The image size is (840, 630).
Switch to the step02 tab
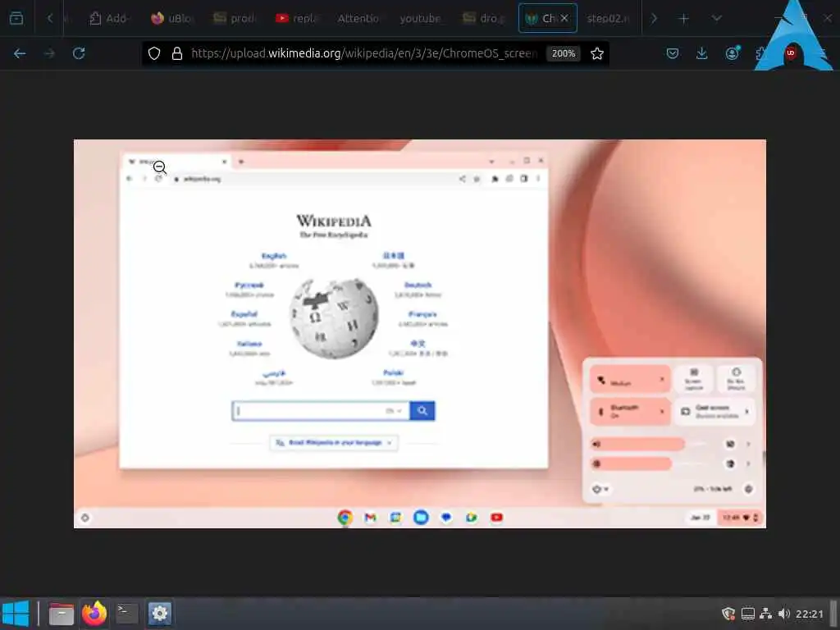pyautogui.click(x=608, y=18)
